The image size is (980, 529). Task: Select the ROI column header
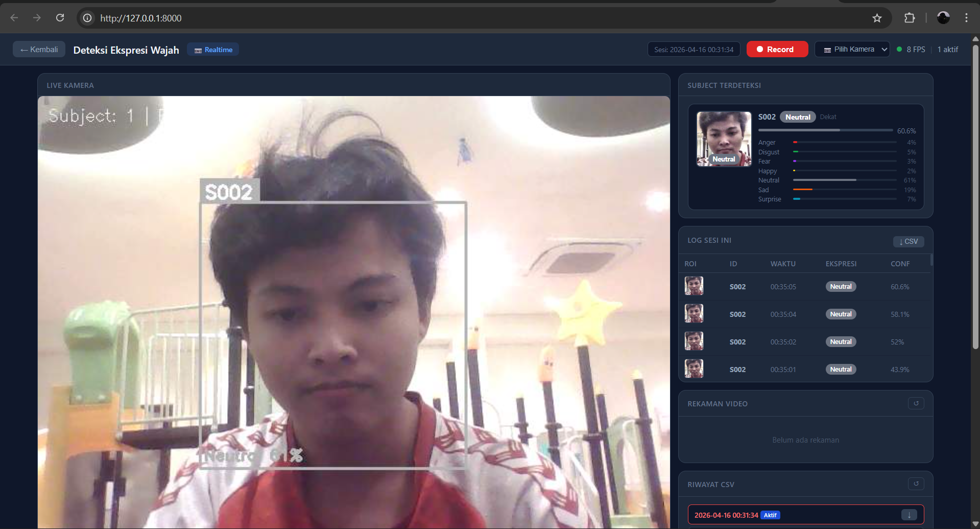pyautogui.click(x=690, y=264)
